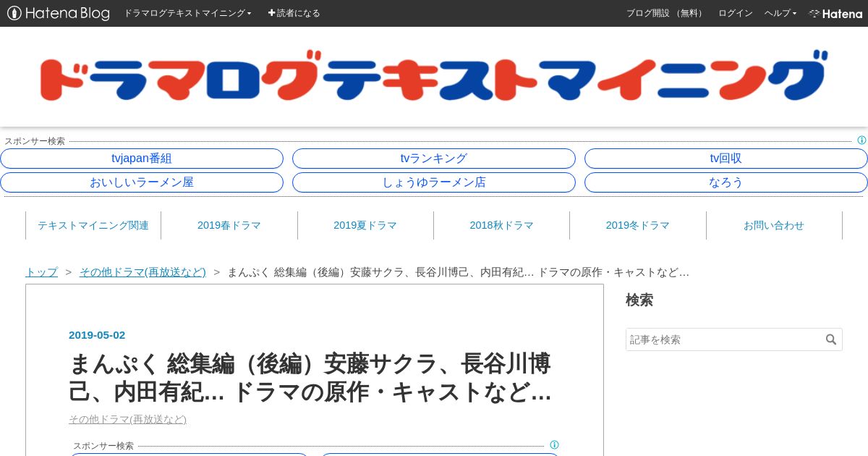Open tvjapan番組 sponsored search link

click(x=142, y=159)
